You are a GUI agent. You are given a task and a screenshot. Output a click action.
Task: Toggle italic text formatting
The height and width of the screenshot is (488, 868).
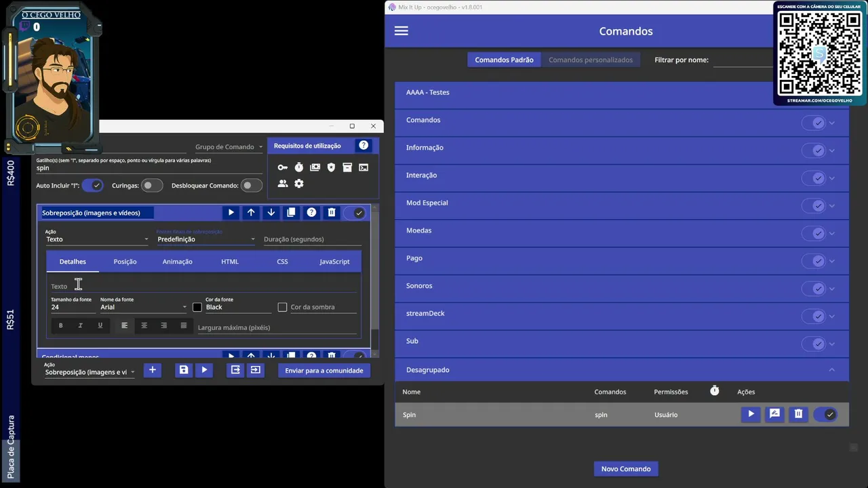point(80,326)
